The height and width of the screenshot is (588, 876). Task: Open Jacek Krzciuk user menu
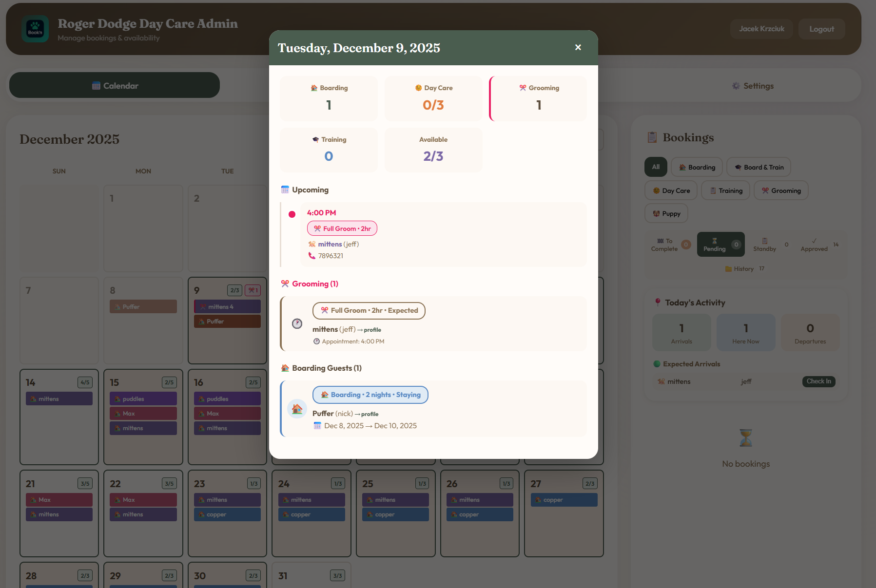pyautogui.click(x=761, y=29)
